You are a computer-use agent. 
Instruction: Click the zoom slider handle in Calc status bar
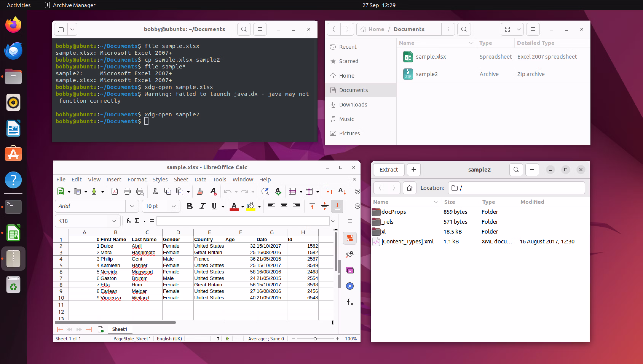(315, 339)
